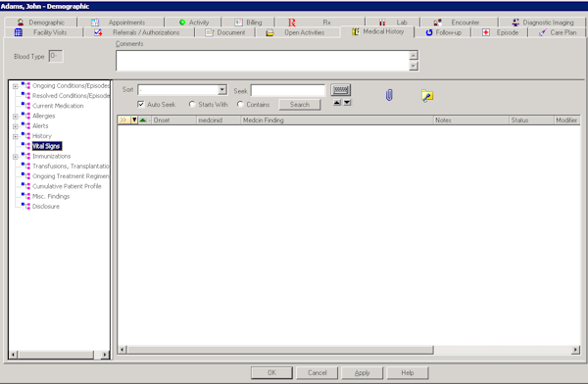The height and width of the screenshot is (384, 588).
Task: Select Misc. Findings tree item
Action: pos(51,197)
